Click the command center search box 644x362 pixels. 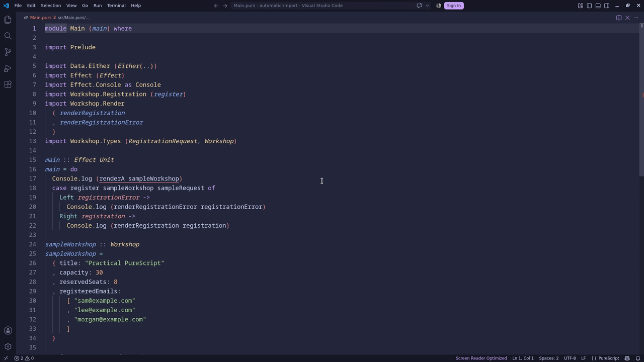click(x=322, y=6)
